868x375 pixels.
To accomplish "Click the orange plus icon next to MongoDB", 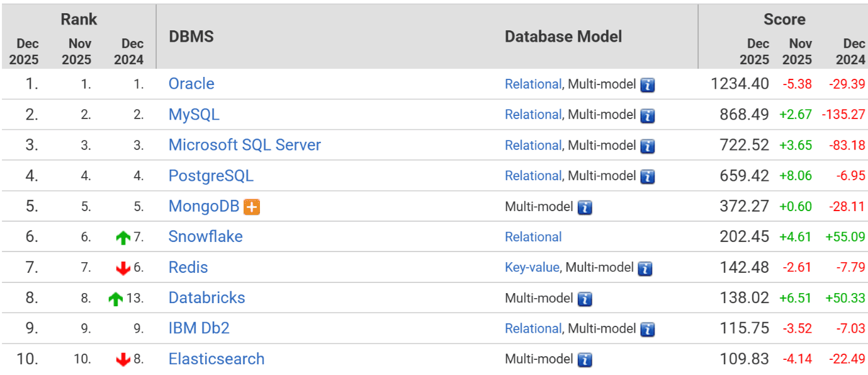I will 252,207.
